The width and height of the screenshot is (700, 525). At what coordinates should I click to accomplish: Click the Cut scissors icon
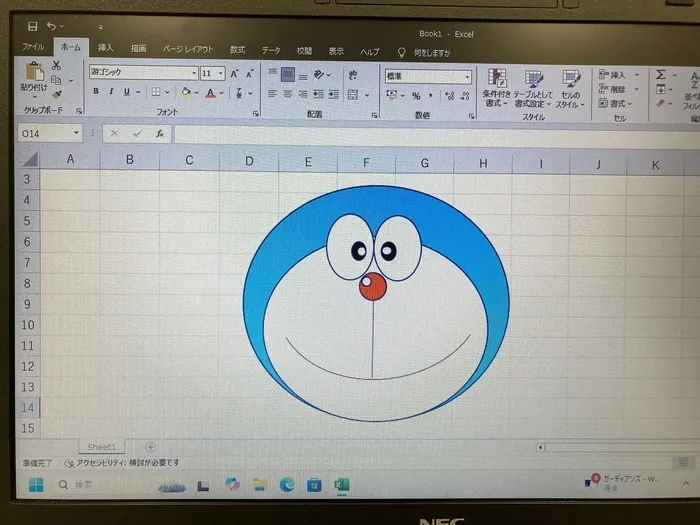tap(56, 66)
